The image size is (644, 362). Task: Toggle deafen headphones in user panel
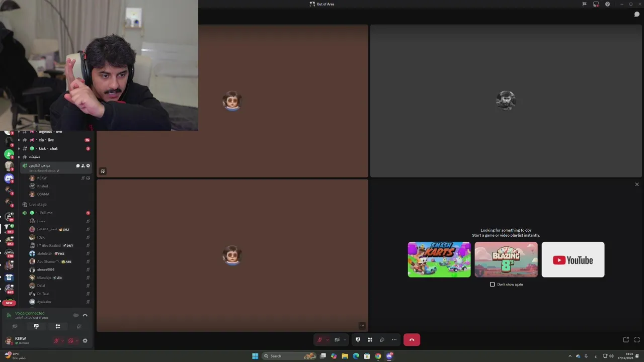click(70, 341)
